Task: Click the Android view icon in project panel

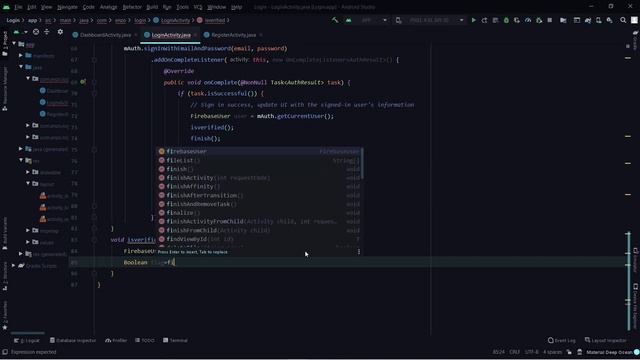Action: point(16,32)
